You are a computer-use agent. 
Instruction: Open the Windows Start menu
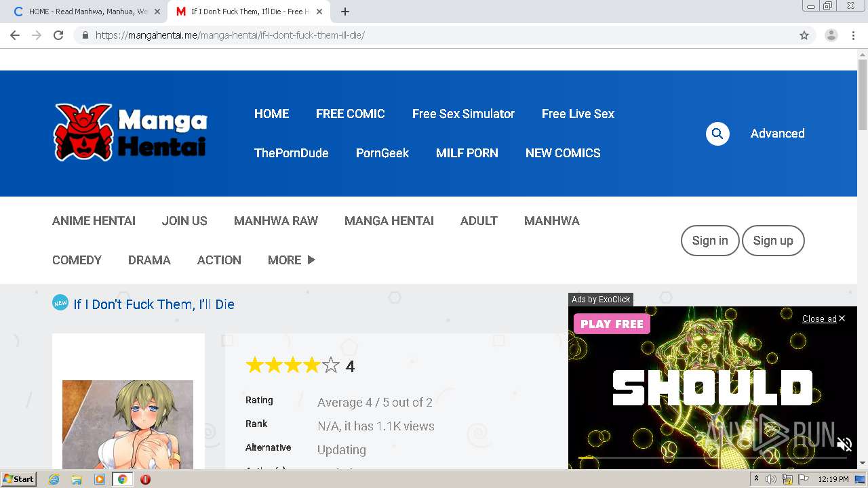(x=19, y=479)
